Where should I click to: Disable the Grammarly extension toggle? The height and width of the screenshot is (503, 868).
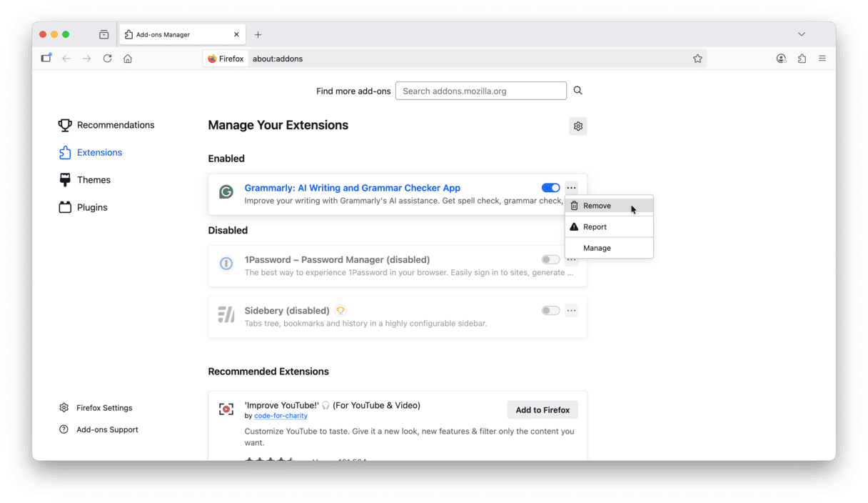click(550, 188)
